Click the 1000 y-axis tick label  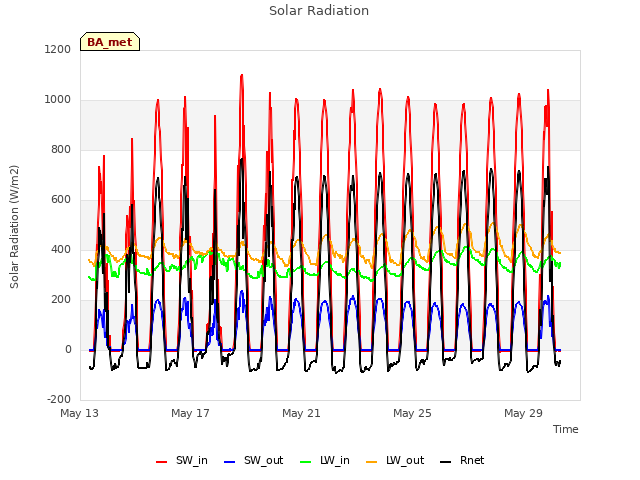58,100
